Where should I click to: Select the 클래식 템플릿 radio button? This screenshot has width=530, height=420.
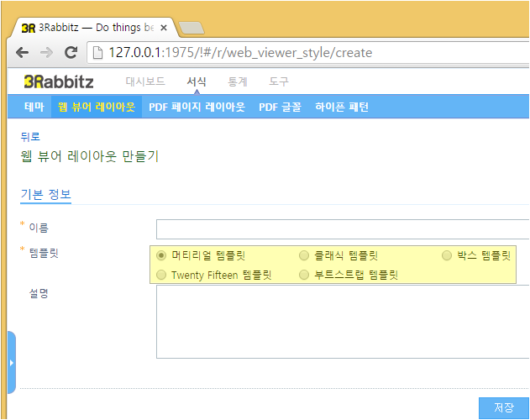[x=304, y=255]
